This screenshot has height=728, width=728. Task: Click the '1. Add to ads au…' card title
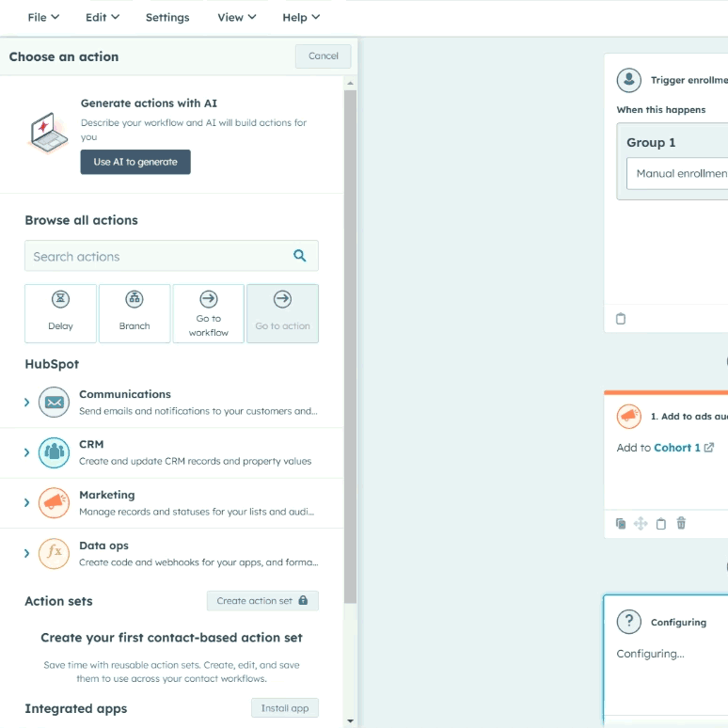point(689,417)
